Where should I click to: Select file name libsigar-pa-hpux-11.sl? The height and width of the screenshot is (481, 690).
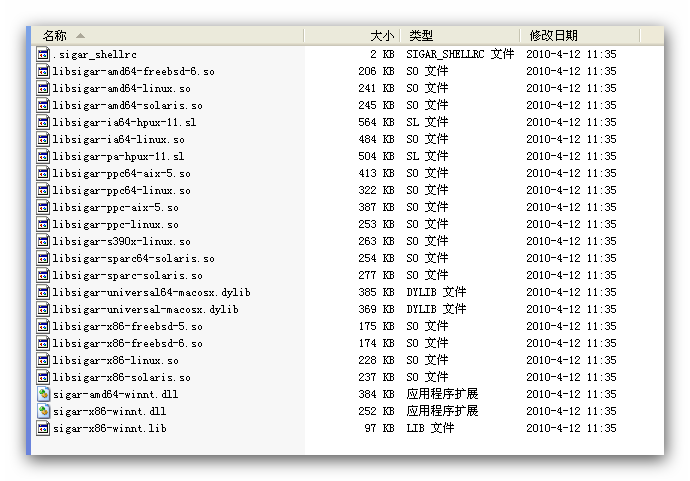click(118, 157)
